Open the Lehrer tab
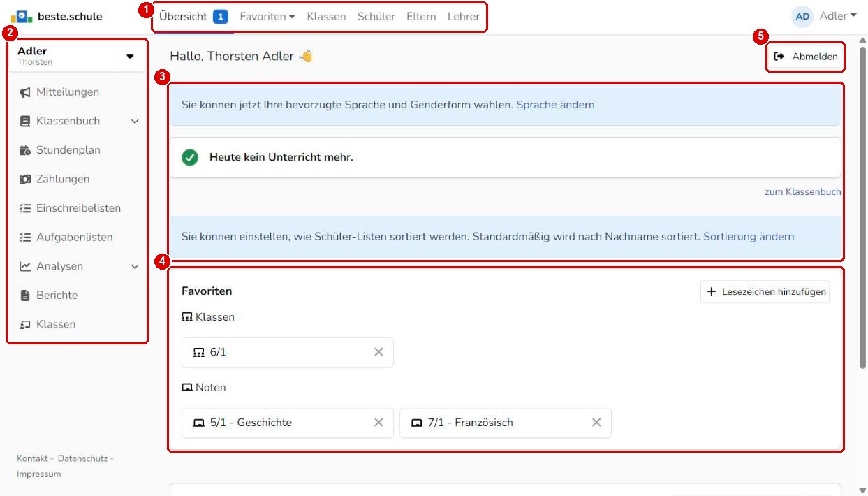 (x=464, y=16)
